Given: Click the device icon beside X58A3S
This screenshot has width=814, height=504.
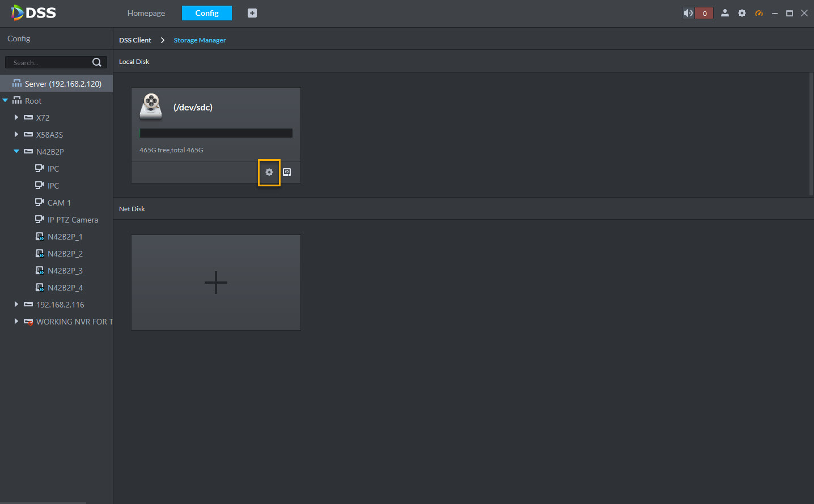Looking at the screenshot, I should coord(28,135).
